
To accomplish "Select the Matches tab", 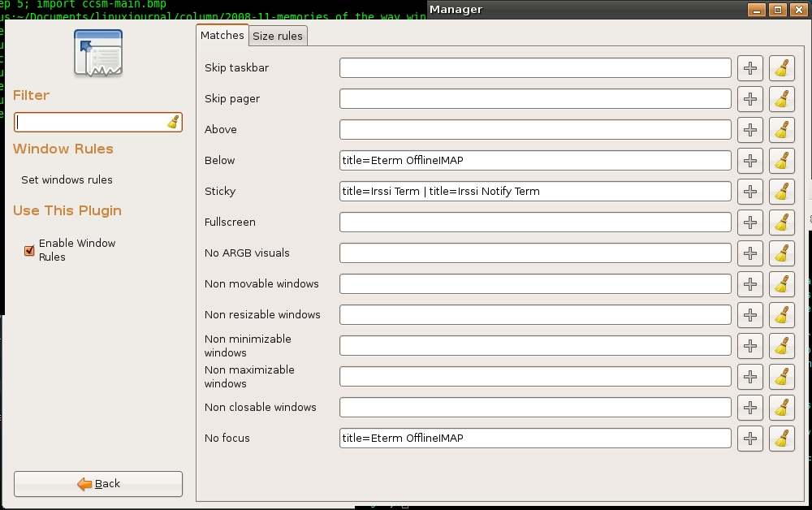I will click(222, 35).
